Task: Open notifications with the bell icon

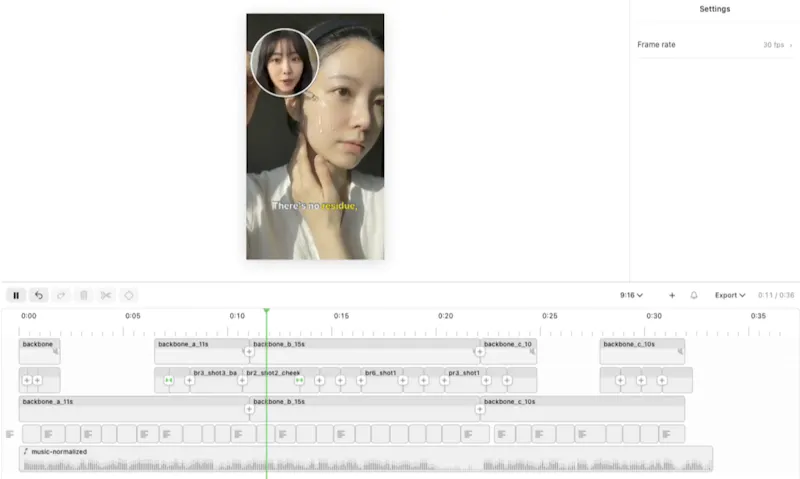Action: (x=694, y=295)
